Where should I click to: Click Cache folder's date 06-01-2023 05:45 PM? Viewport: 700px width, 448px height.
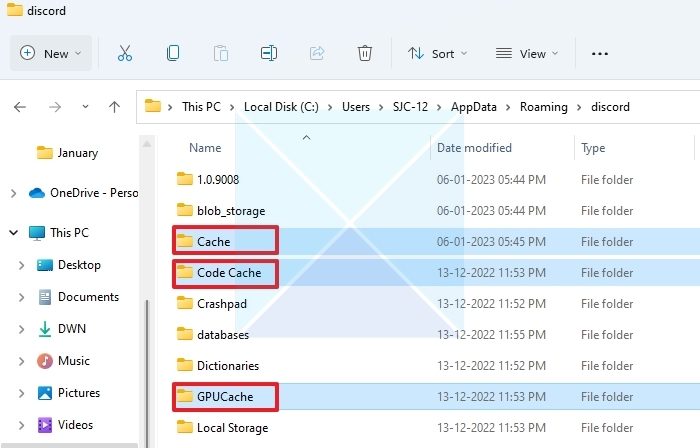click(x=491, y=241)
